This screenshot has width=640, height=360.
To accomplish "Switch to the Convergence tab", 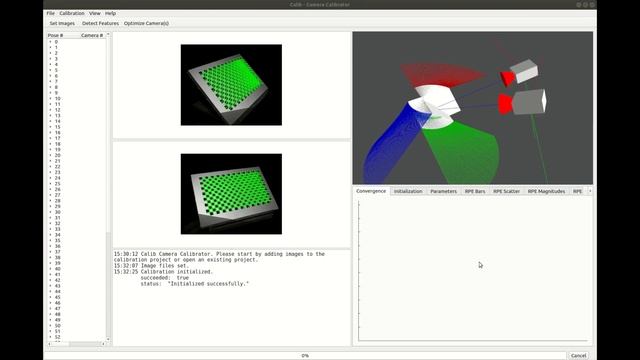I will pyautogui.click(x=371, y=191).
